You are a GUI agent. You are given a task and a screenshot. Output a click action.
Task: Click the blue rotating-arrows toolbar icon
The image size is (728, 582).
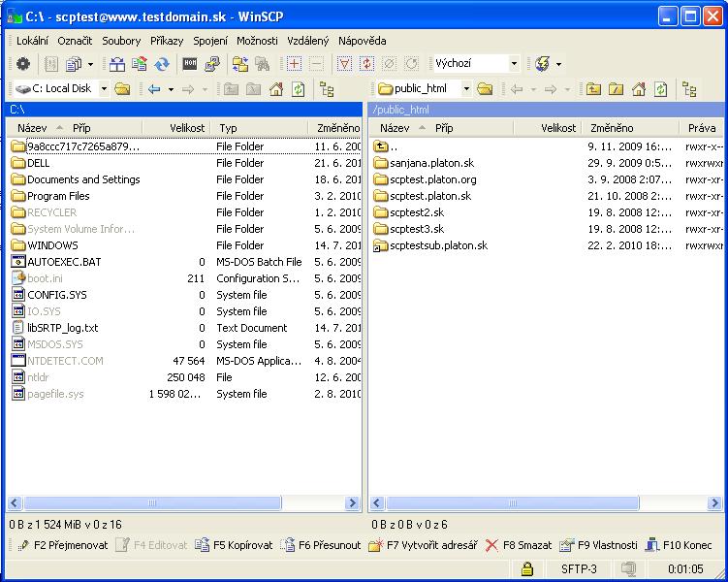tap(162, 64)
